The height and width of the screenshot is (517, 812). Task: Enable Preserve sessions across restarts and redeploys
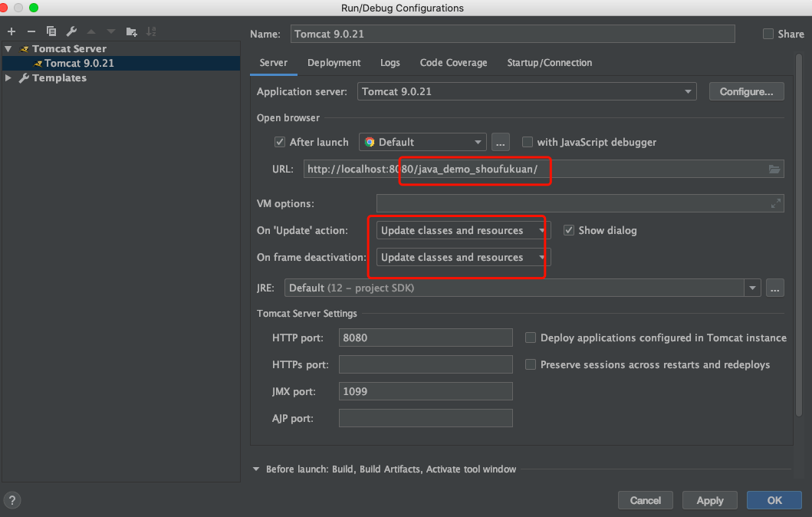point(531,364)
